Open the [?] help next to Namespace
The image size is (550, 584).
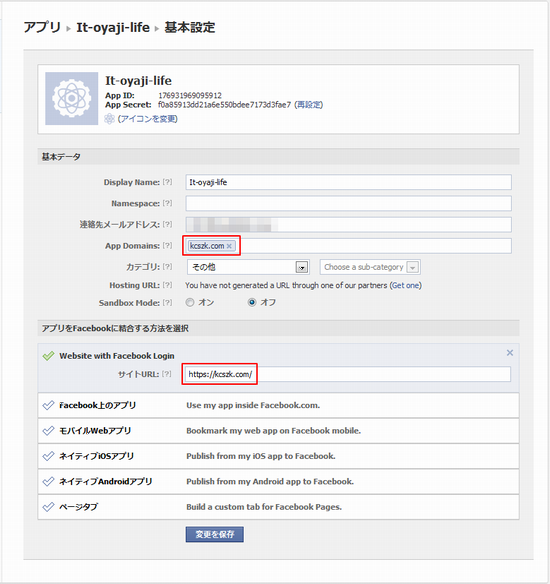(168, 203)
